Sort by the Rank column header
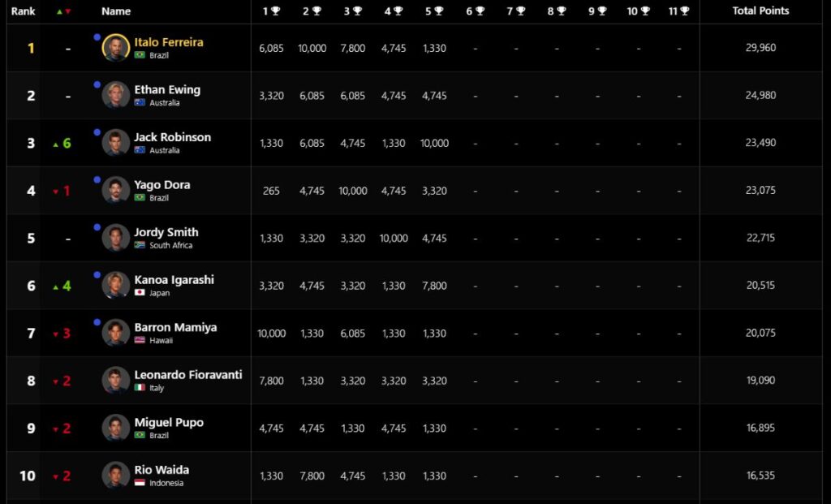The width and height of the screenshot is (831, 504). coord(23,11)
